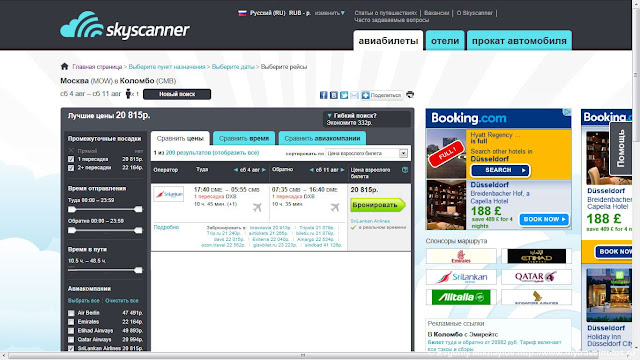Click the Новый поиск button
Image resolution: width=640 pixels, height=360 pixels.
[177, 94]
